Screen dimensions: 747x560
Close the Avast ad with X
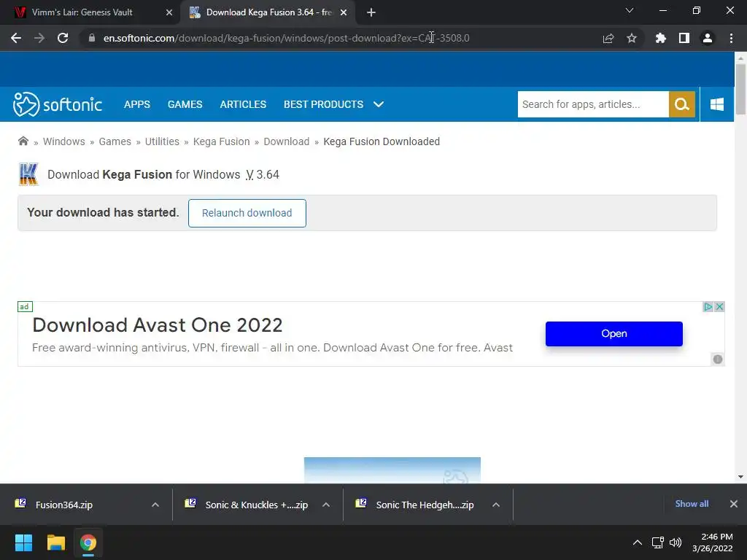tap(719, 307)
